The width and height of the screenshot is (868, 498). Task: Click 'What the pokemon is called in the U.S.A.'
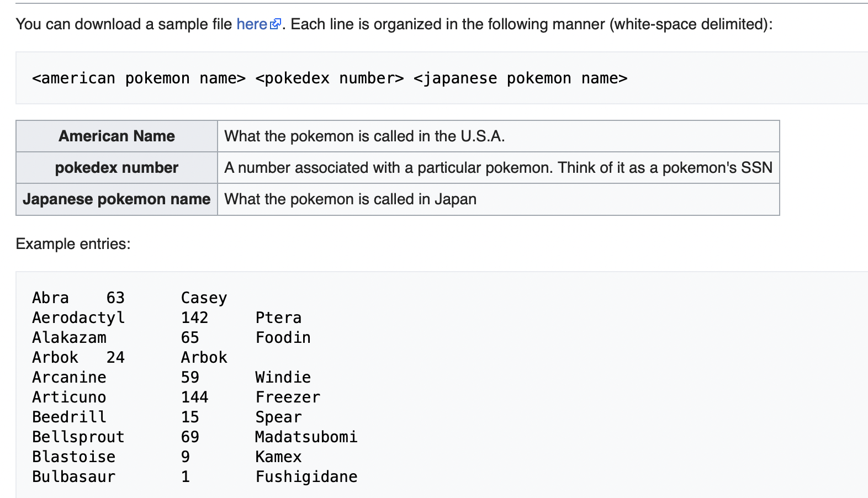pos(364,136)
